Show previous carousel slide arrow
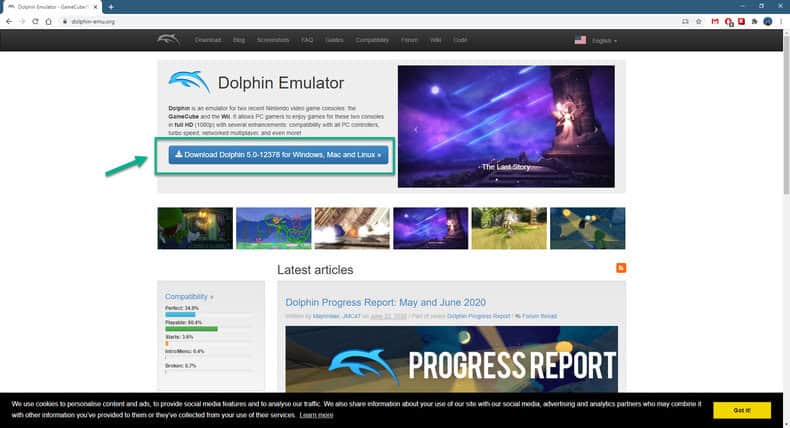The width and height of the screenshot is (790, 428). point(416,130)
